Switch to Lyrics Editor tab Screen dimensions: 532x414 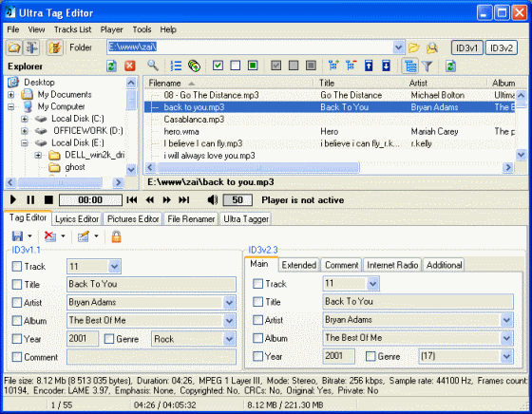click(x=77, y=219)
